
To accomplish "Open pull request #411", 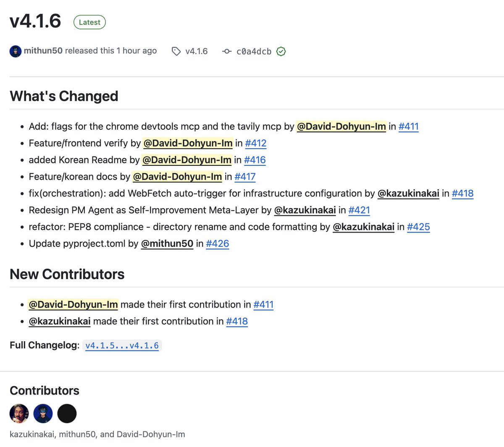I will 408,126.
